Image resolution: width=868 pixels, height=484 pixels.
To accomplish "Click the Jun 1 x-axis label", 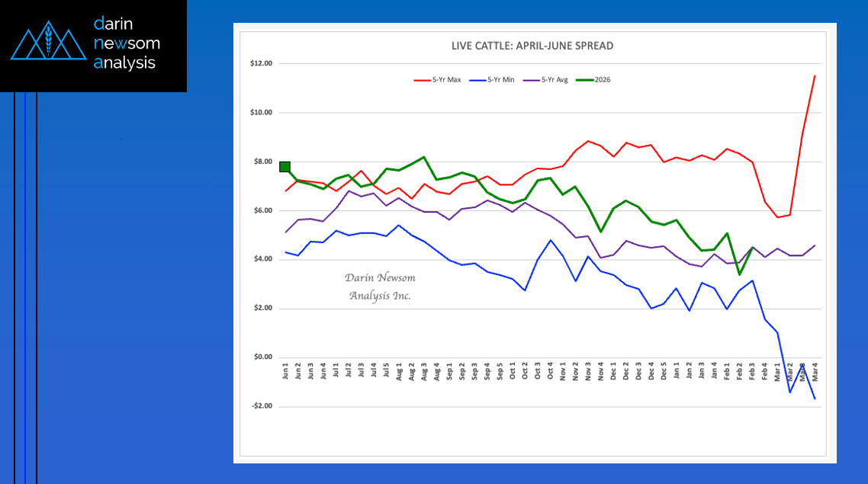I will [x=285, y=372].
